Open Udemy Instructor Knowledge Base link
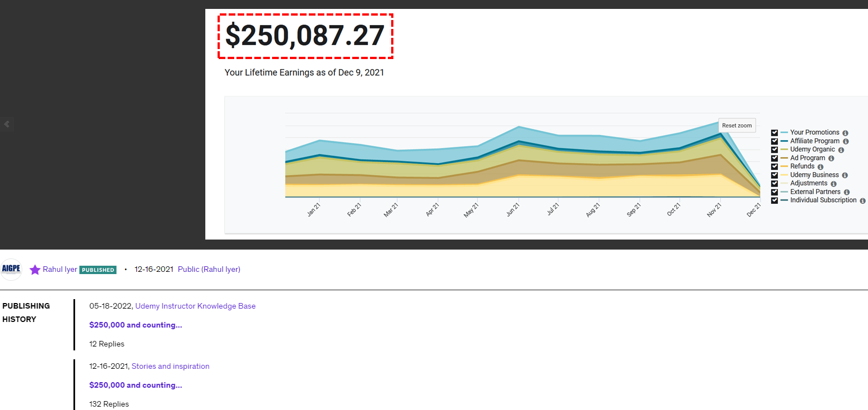 click(x=195, y=306)
